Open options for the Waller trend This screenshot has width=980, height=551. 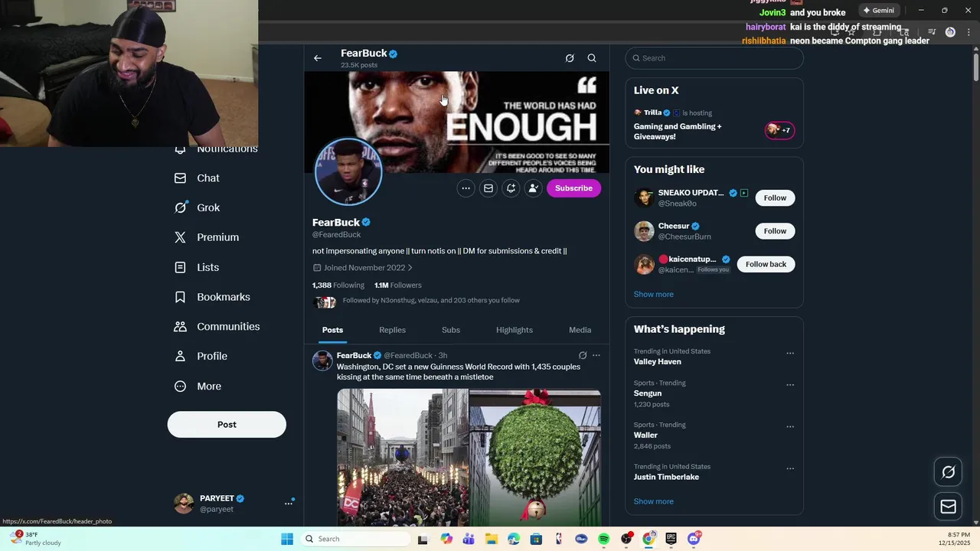point(790,427)
